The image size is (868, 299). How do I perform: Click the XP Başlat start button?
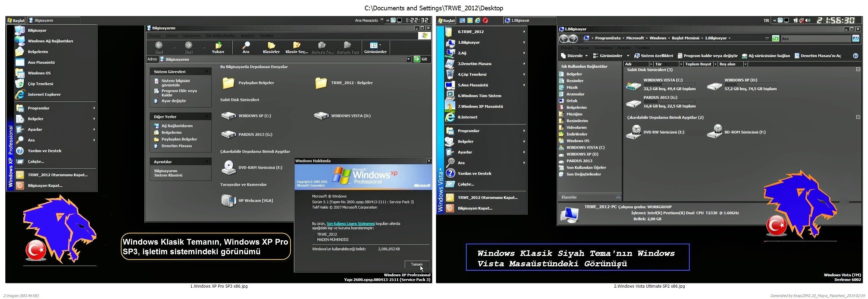(16, 20)
